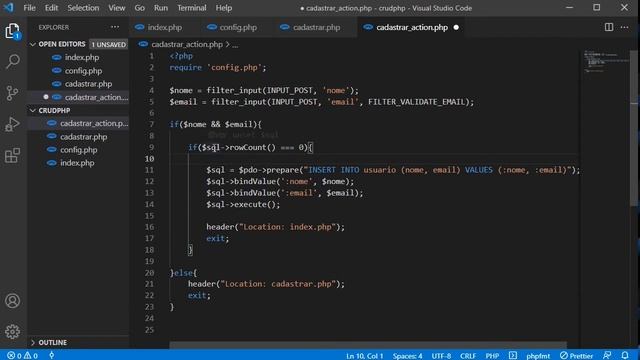Open cadastrar_action.php in CRUDPHP folder
This screenshot has width=640, height=360.
coord(78,123)
